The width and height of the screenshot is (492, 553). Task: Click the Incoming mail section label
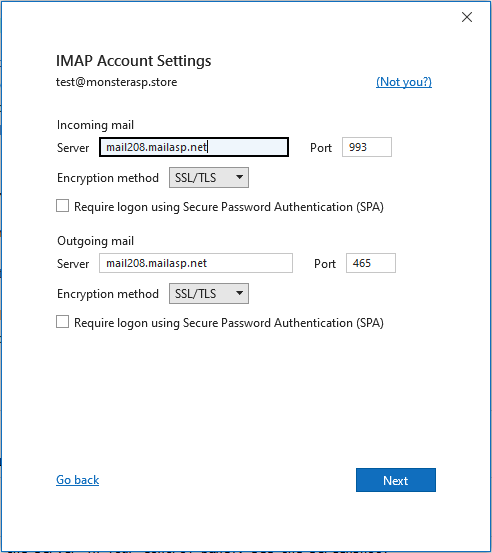[x=95, y=125]
